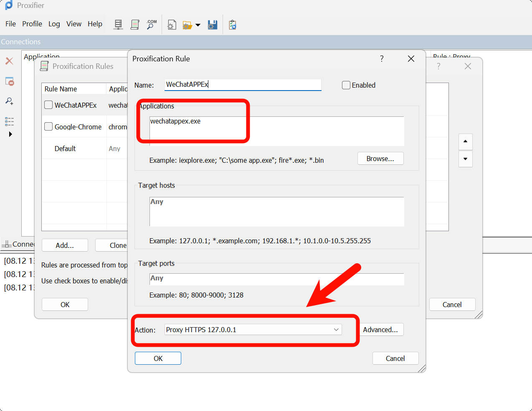
Task: Open the Profile menu
Action: (32, 24)
